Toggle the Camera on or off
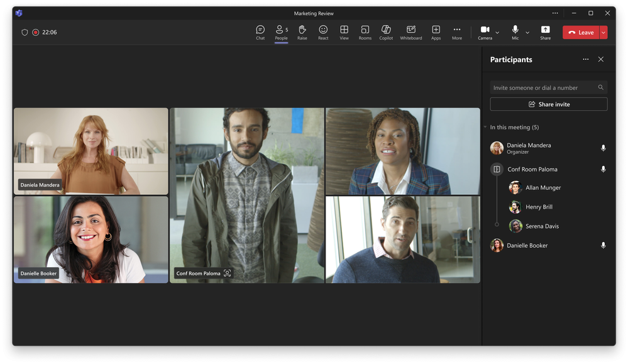Screen dimensions: 628x364 [x=485, y=32]
